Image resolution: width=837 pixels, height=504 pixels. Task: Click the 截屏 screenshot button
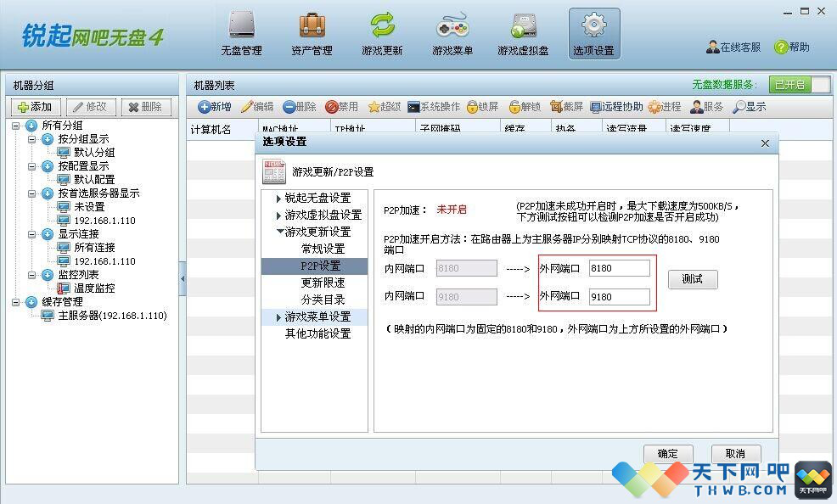[566, 107]
